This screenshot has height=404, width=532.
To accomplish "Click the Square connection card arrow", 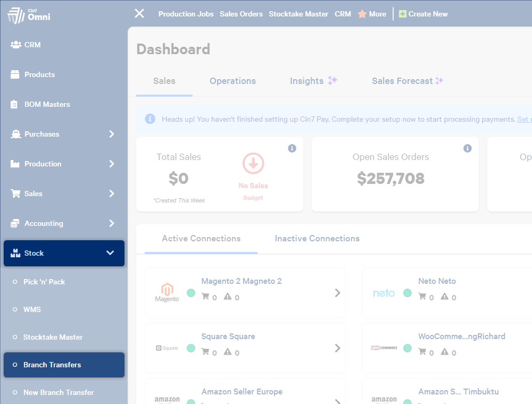I will [x=337, y=348].
